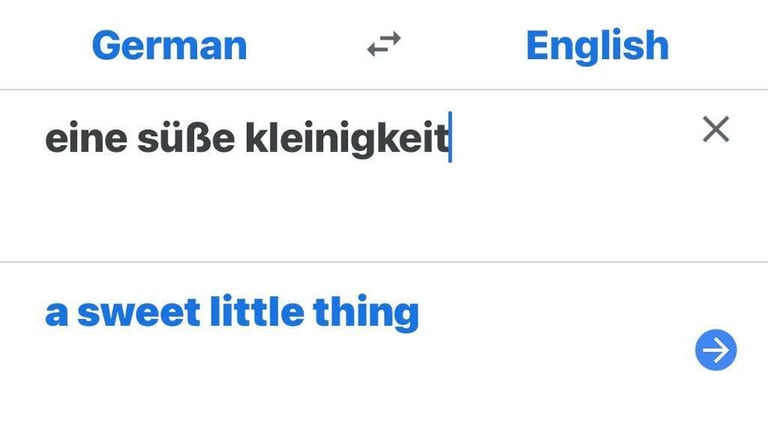Click the word 'eine' in input
The height and width of the screenshot is (432, 768).
tap(86, 139)
